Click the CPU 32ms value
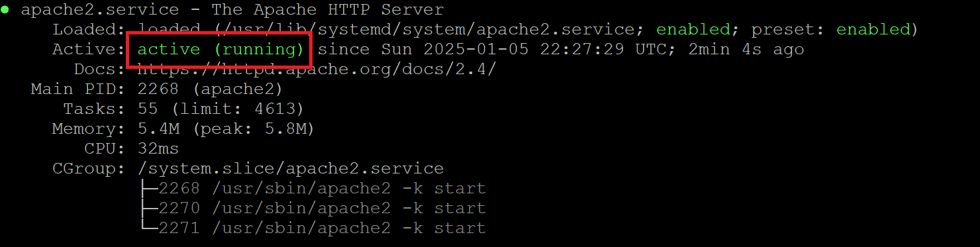 coord(158,149)
